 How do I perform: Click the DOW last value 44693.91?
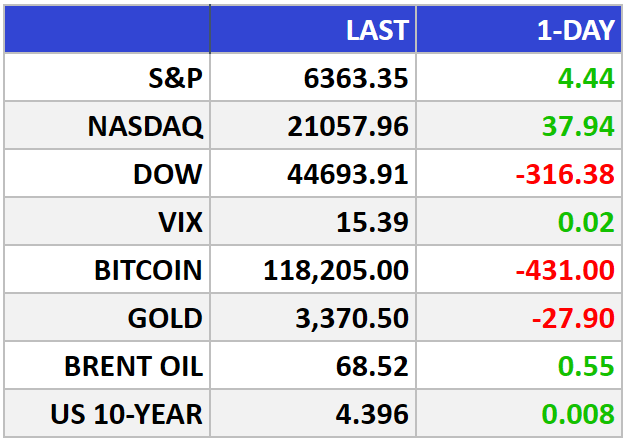pyautogui.click(x=348, y=174)
